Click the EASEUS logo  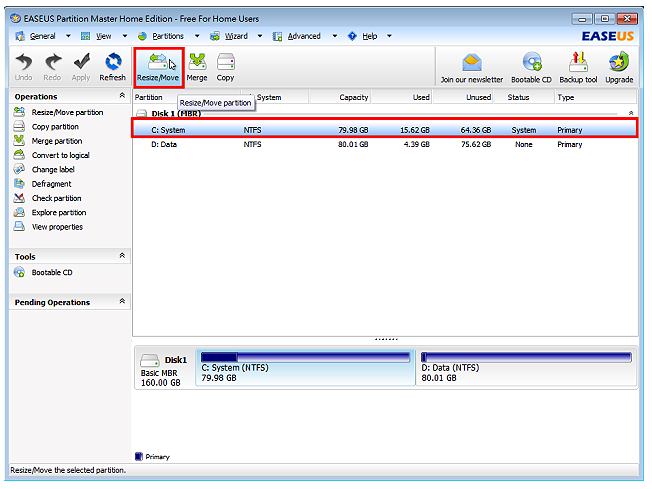click(x=608, y=36)
